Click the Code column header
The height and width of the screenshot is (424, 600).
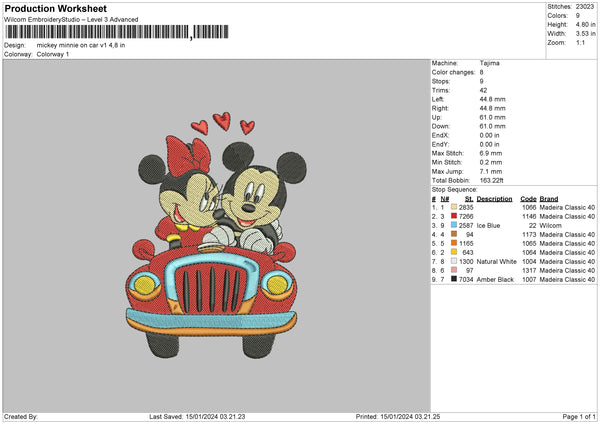click(x=529, y=198)
